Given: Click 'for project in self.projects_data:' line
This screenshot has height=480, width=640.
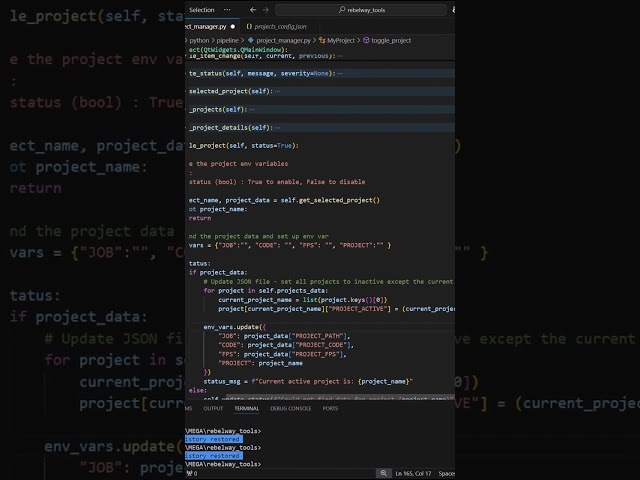Looking at the screenshot, I should pos(265,291).
